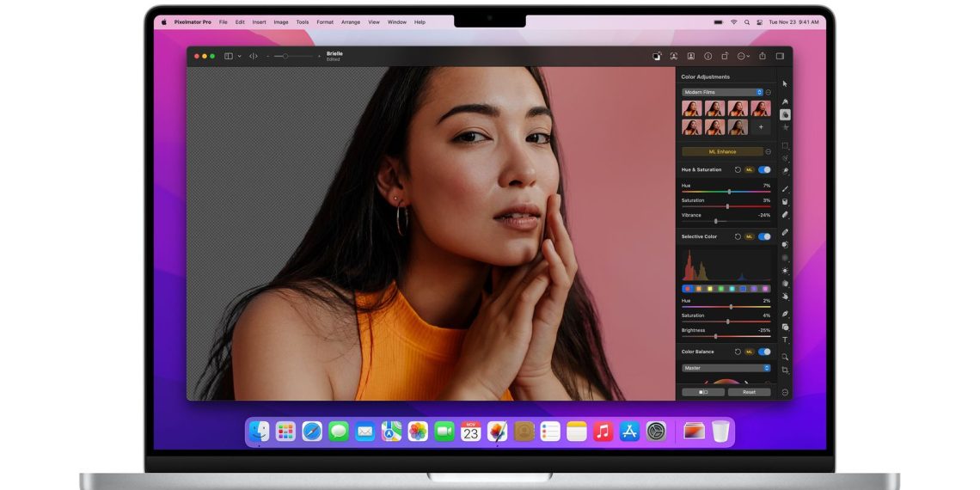Toggle the Color Balance switch
Image resolution: width=980 pixels, height=490 pixels.
[x=764, y=352]
